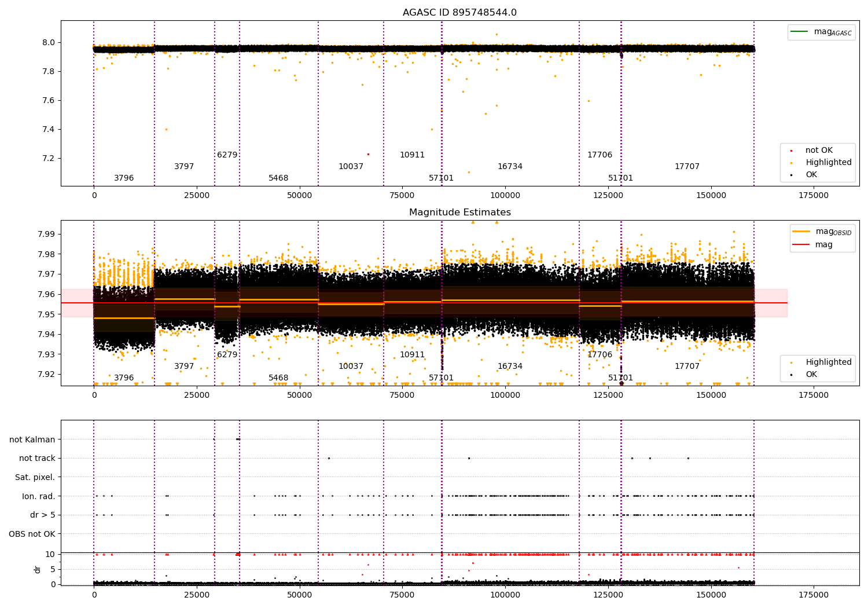The height and width of the screenshot is (608, 868).
Task: Click the 'Magnitude Estimates' plot title
Action: (459, 213)
